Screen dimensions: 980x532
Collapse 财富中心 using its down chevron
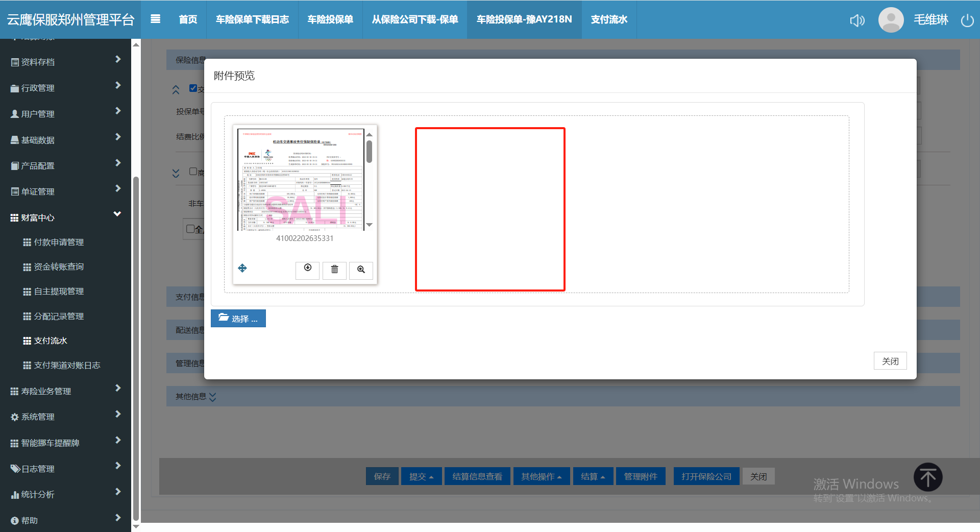tap(117, 214)
